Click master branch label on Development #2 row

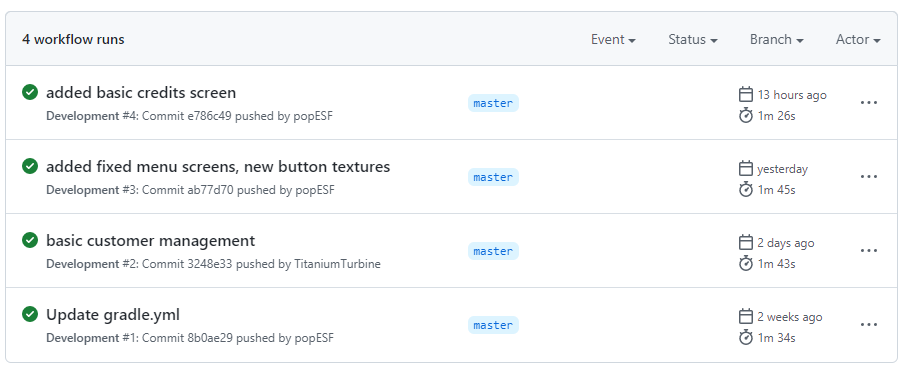click(493, 251)
